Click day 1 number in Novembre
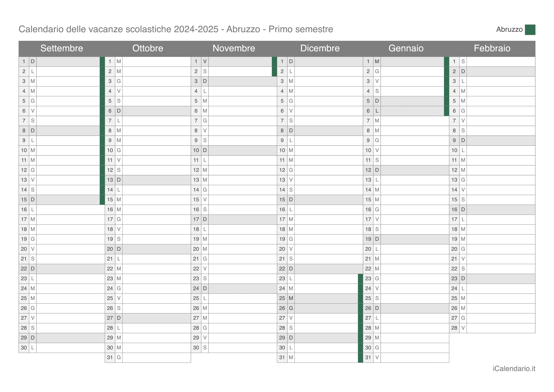Screen dimensions: 554x392 click(196, 62)
